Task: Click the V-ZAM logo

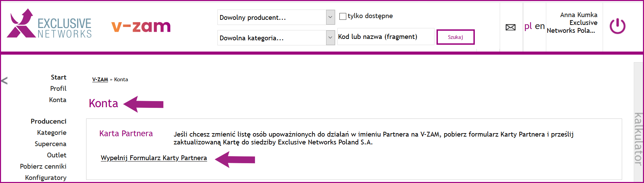Action: click(141, 26)
